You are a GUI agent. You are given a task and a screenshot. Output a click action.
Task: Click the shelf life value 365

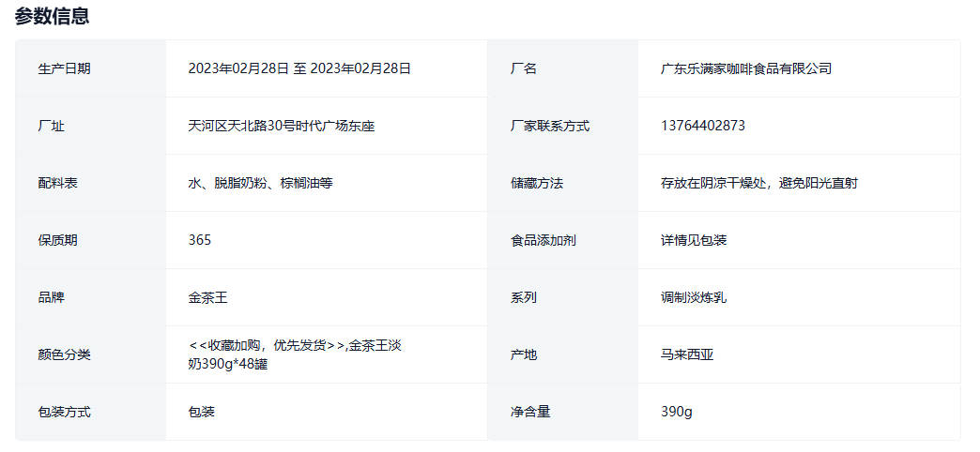[199, 240]
